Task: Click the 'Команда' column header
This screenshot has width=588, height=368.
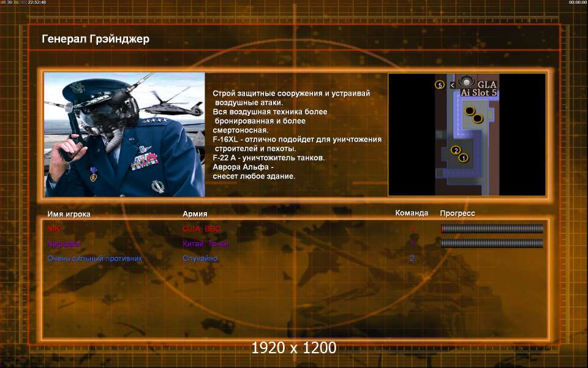Action: 412,213
